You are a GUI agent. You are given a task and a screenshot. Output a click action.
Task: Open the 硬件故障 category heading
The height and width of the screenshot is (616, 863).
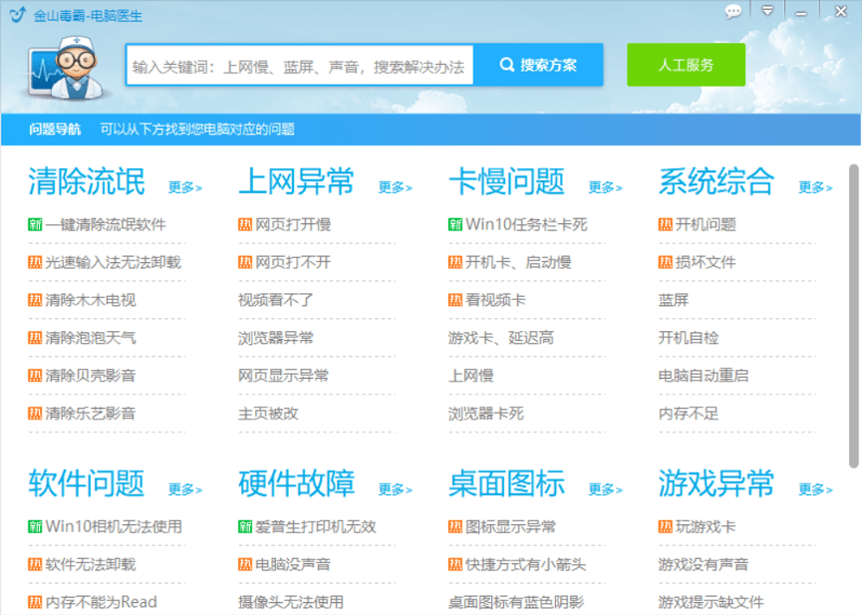[296, 484]
